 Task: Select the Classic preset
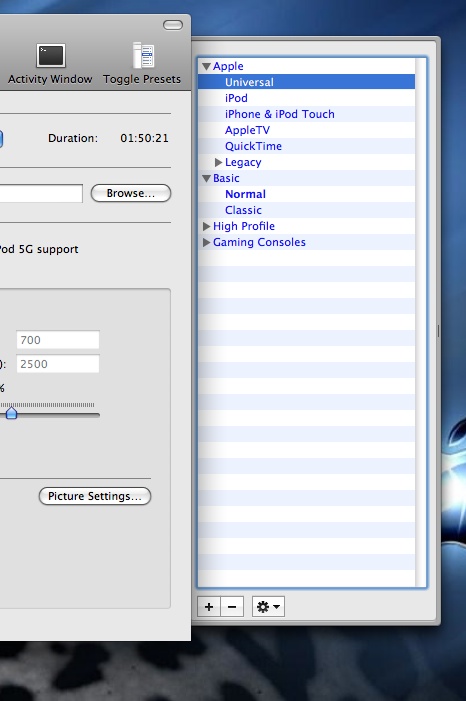[x=306, y=210]
